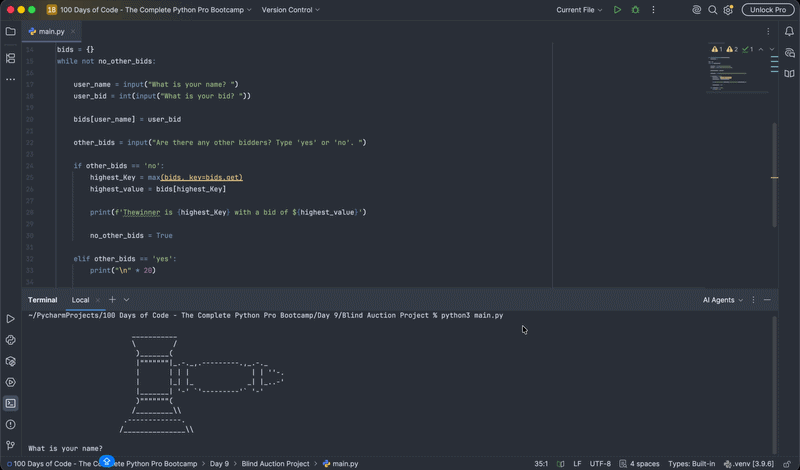Open the Run tool window in left sidebar
The image size is (800, 470).
10,319
